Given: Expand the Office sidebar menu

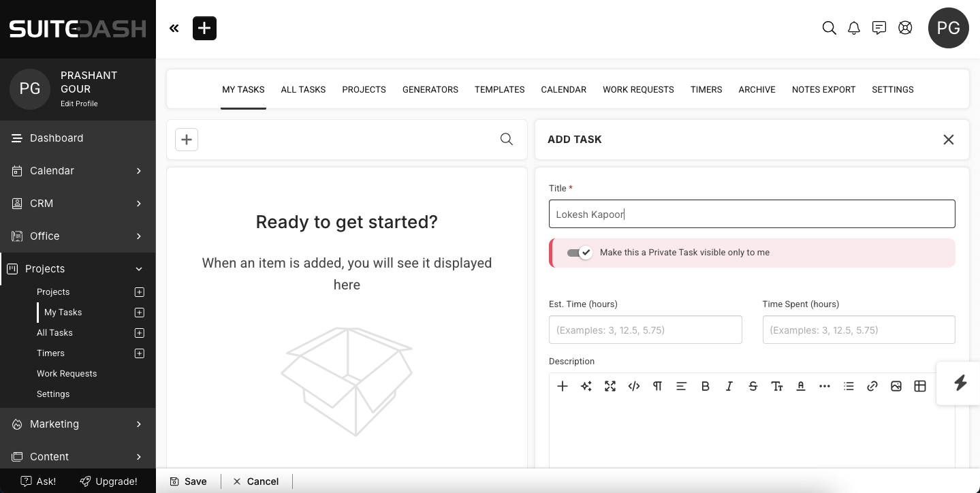Looking at the screenshot, I should pos(139,236).
